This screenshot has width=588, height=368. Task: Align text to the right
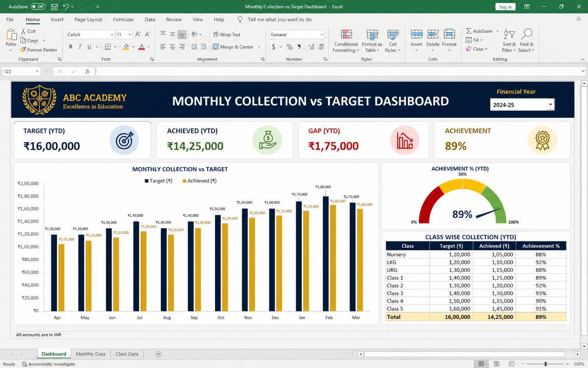point(182,47)
